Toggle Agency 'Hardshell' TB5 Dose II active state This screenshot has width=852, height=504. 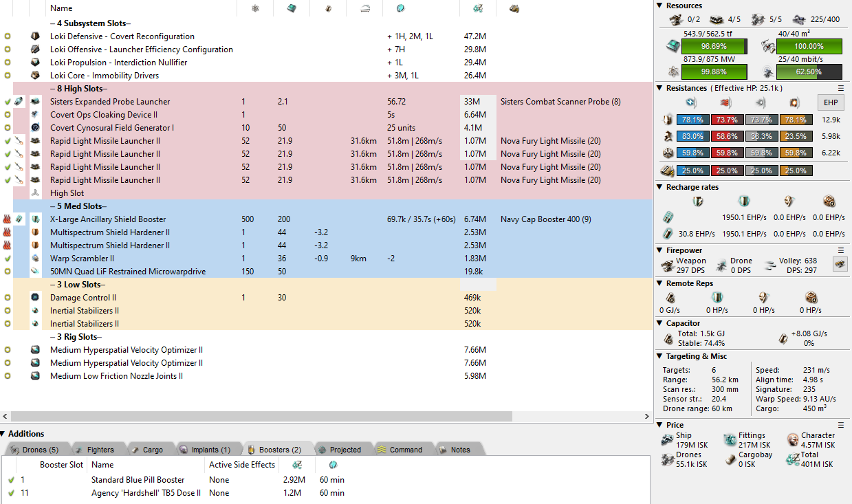[11, 493]
